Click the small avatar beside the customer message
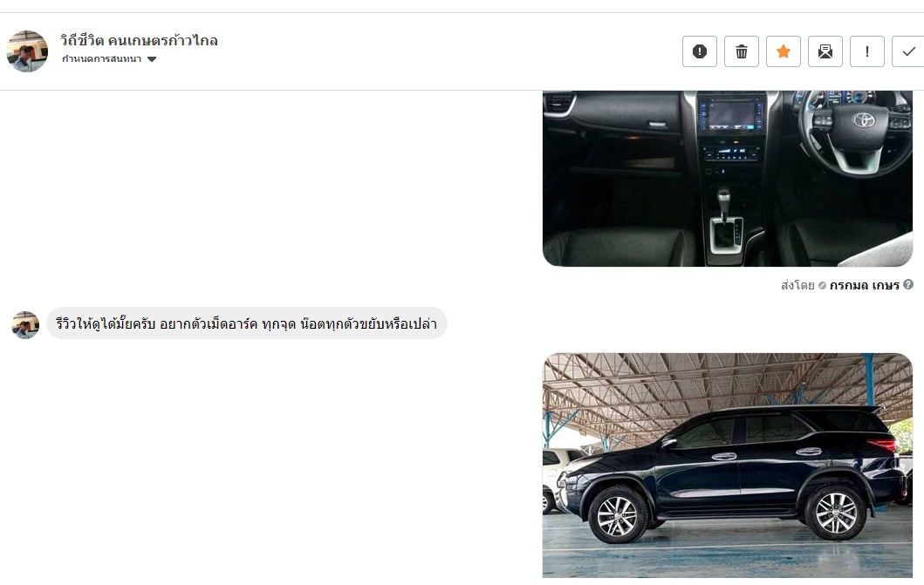Viewport: 924px width, 585px height. click(25, 325)
